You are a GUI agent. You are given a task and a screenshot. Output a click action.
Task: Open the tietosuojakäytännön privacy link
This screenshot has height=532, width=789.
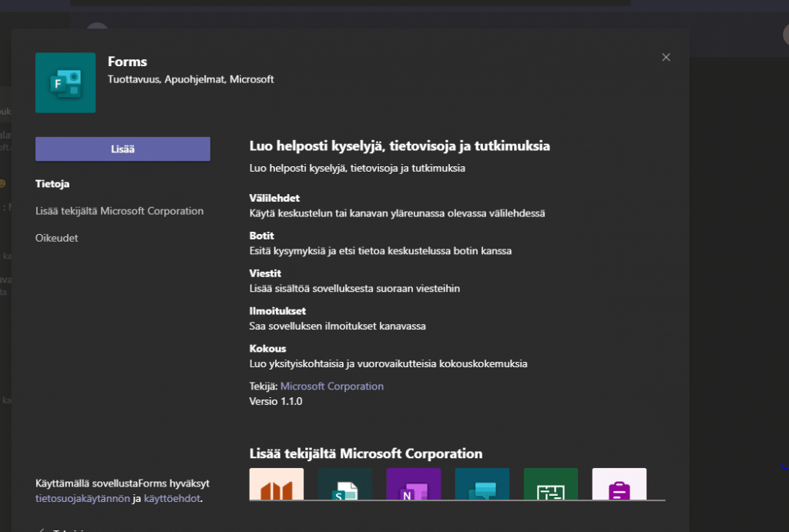click(82, 498)
